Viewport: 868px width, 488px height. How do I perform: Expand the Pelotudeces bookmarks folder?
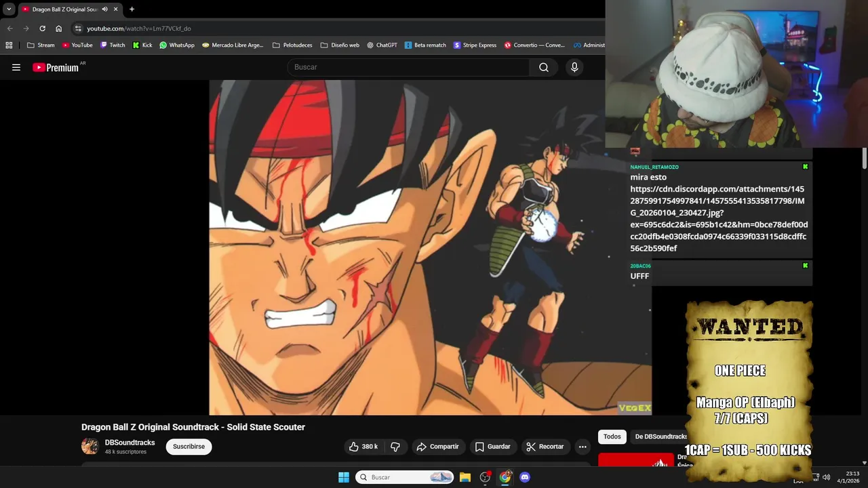pyautogui.click(x=292, y=45)
